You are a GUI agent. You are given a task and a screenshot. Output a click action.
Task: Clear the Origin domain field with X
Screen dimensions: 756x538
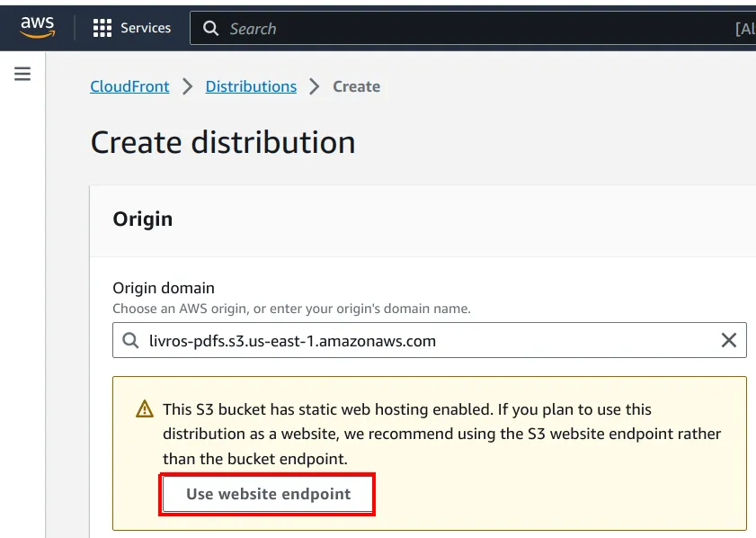click(728, 340)
